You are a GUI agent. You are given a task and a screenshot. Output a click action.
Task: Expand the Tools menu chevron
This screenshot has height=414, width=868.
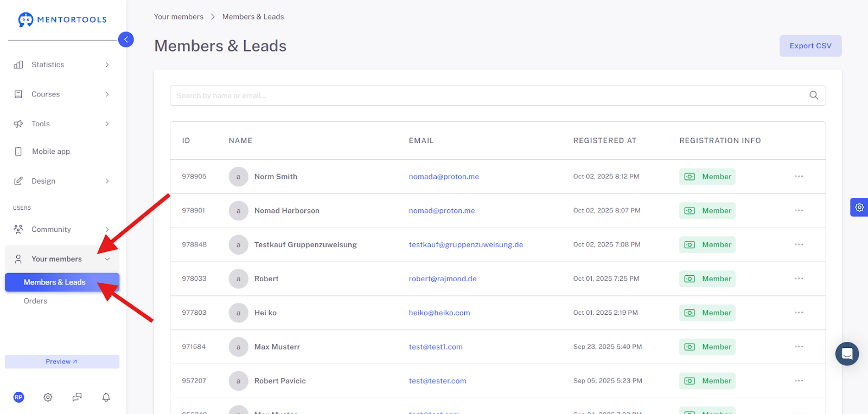107,124
